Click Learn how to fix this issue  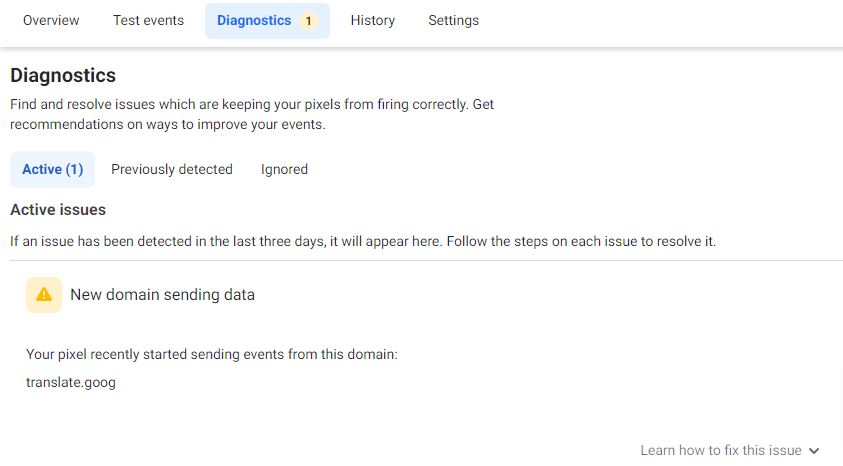(x=720, y=451)
